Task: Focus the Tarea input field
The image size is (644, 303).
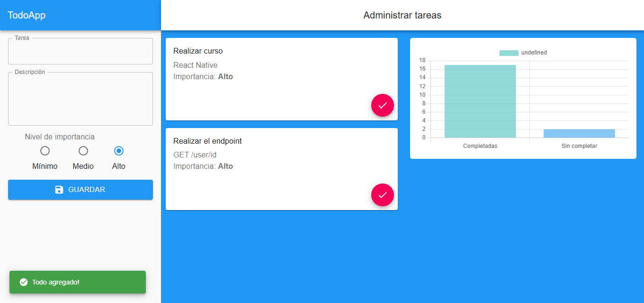Action: pos(80,52)
